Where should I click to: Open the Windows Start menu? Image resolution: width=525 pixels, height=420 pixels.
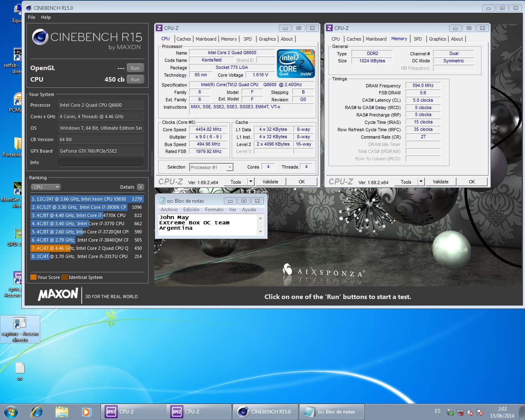click(11, 411)
